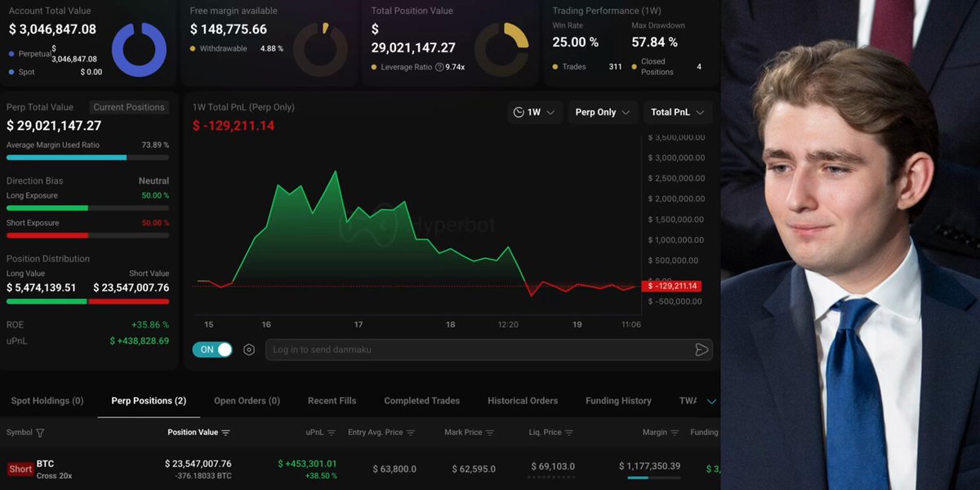This screenshot has height=490, width=980.
Task: Open danmaku settings hexagon icon
Action: [249, 350]
